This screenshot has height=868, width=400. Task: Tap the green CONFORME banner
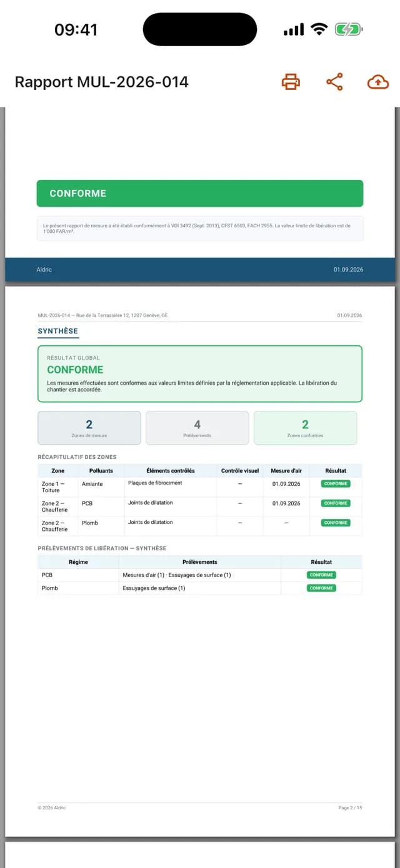coord(200,194)
